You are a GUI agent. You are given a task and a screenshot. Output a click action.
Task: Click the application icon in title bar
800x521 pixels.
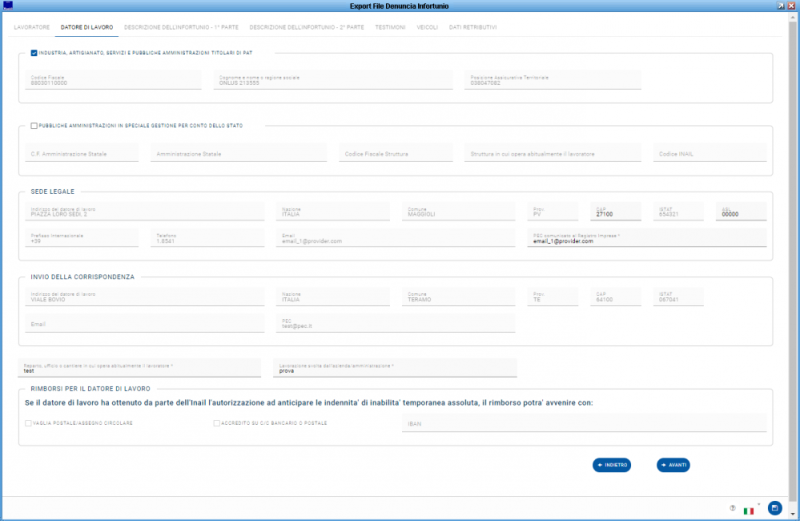tap(8, 6)
